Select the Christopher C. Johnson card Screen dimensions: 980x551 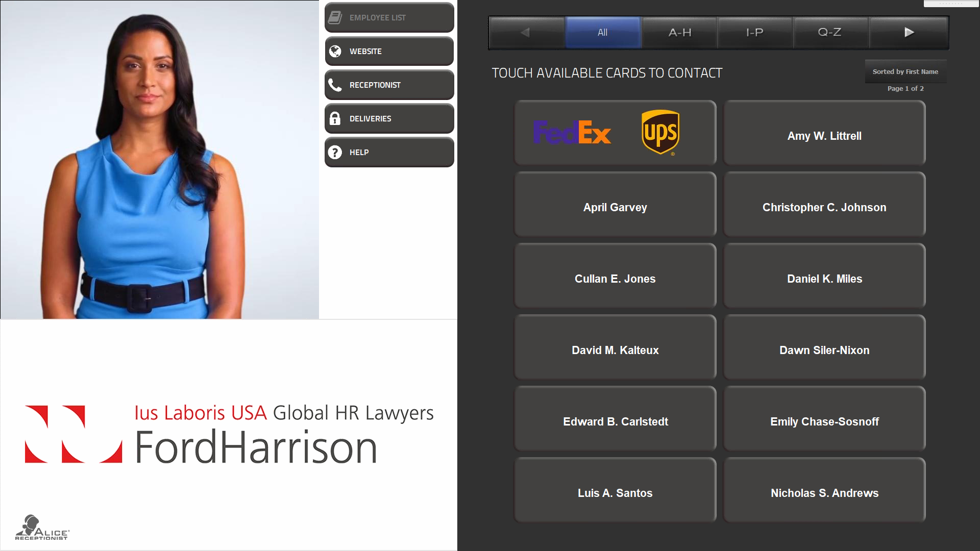pos(824,207)
